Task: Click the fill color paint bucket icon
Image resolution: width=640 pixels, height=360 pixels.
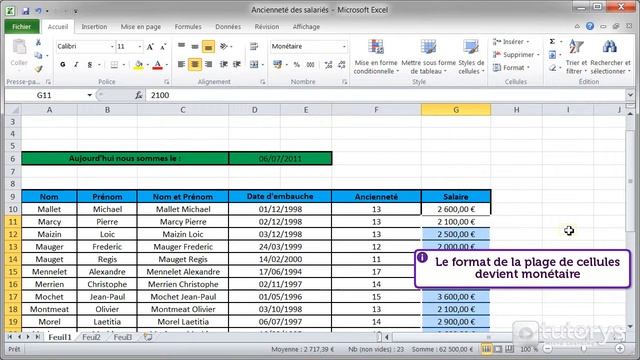Action: [x=139, y=64]
